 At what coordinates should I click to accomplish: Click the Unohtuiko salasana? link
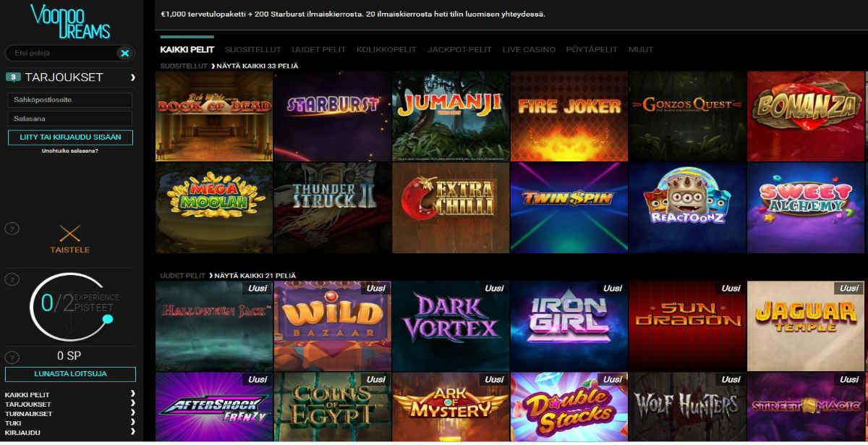tap(71, 151)
